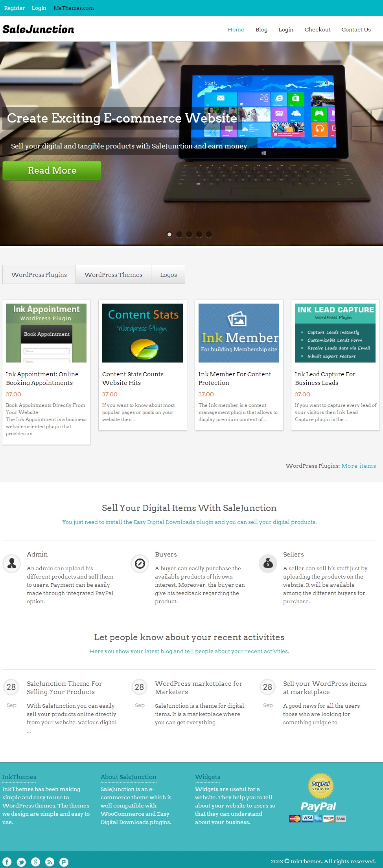Image resolution: width=383 pixels, height=868 pixels.
Task: Click the Widgets footer heading
Action: [208, 777]
